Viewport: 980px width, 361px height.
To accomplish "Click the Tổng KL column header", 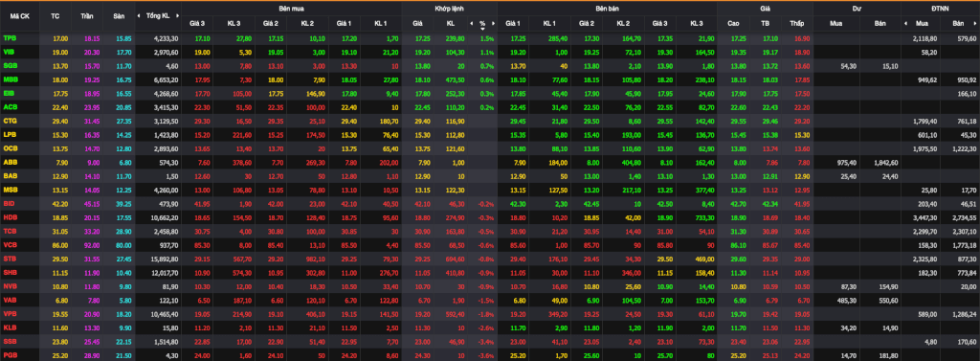I will [157, 16].
